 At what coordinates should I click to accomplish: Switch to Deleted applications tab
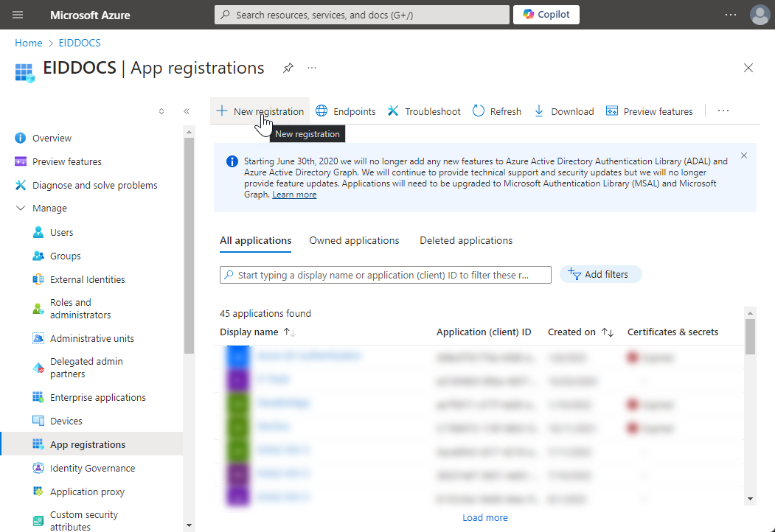click(466, 240)
